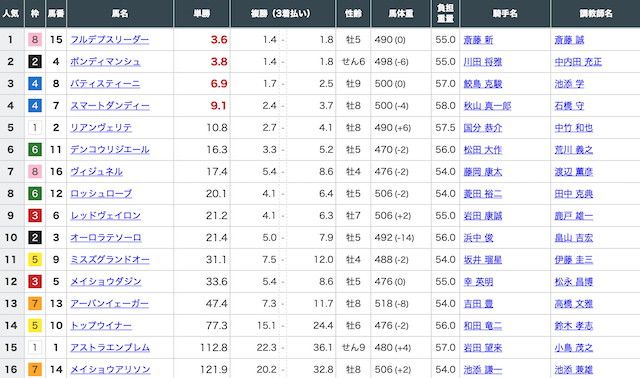This screenshot has width=640, height=378.
Task: Click jockey 吉田 豊 link
Action: [x=478, y=305]
